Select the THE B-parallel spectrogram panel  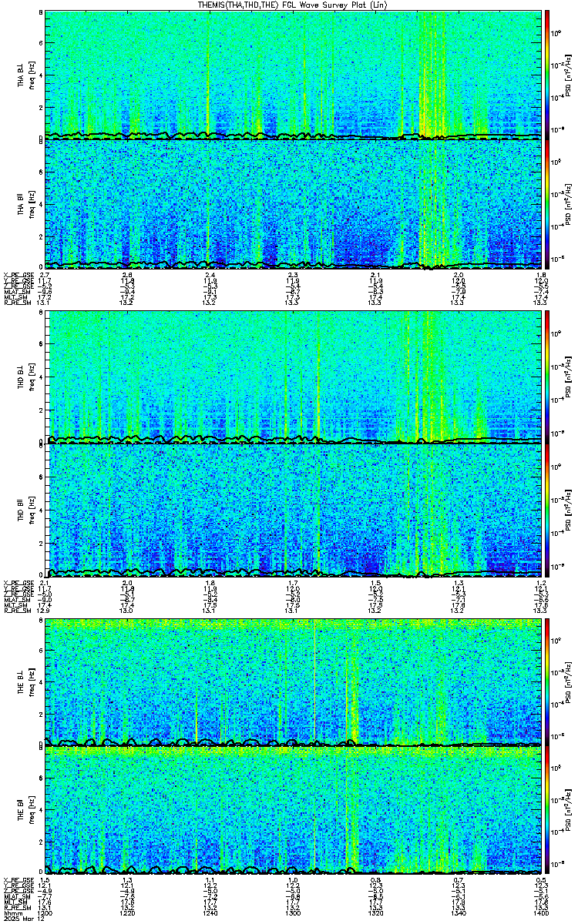293,811
